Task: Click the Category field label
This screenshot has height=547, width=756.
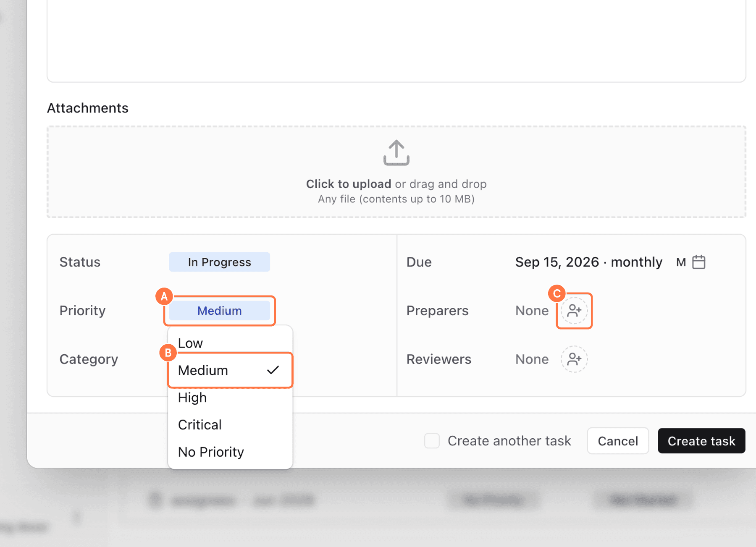Action: (89, 359)
